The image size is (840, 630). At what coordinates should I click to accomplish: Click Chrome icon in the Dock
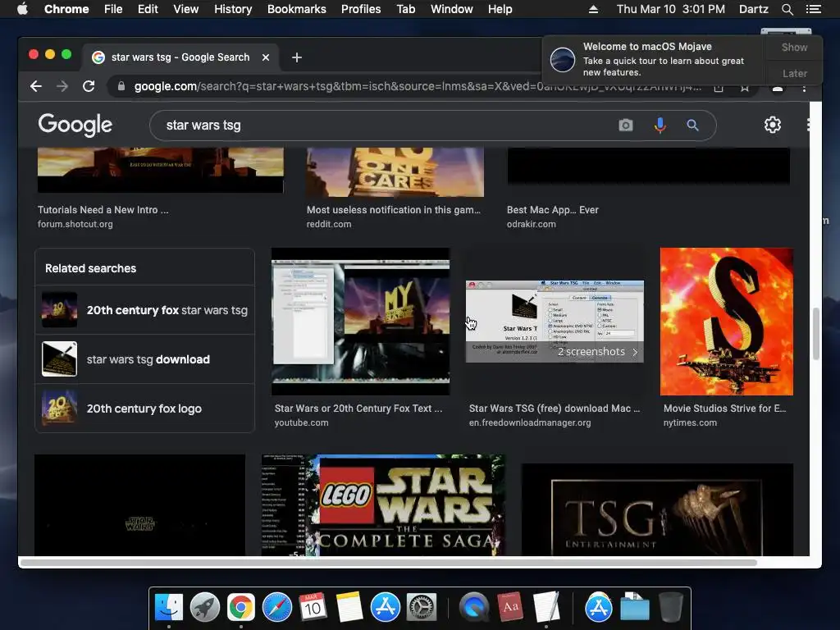[x=241, y=607]
